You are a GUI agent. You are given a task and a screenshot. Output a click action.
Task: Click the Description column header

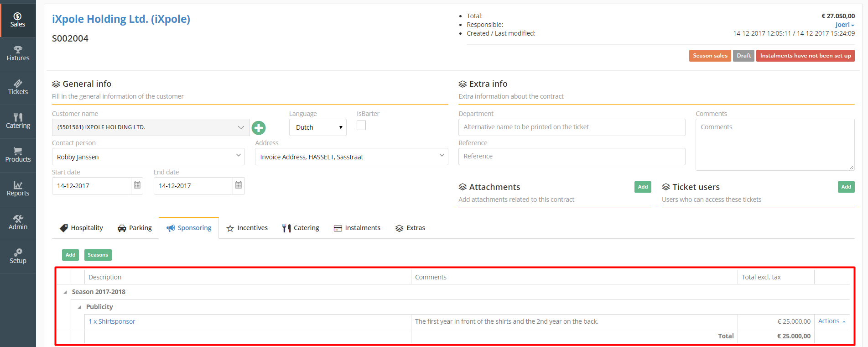(248, 277)
